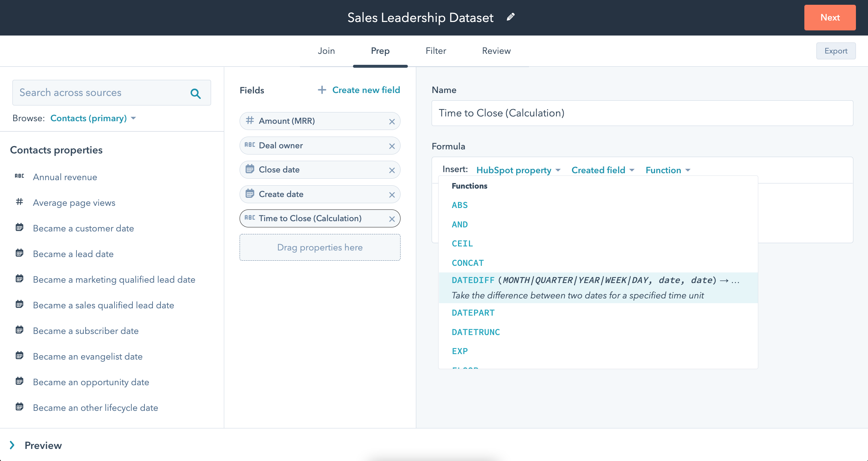Open the Created field dropdown
The height and width of the screenshot is (461, 868).
pyautogui.click(x=602, y=170)
